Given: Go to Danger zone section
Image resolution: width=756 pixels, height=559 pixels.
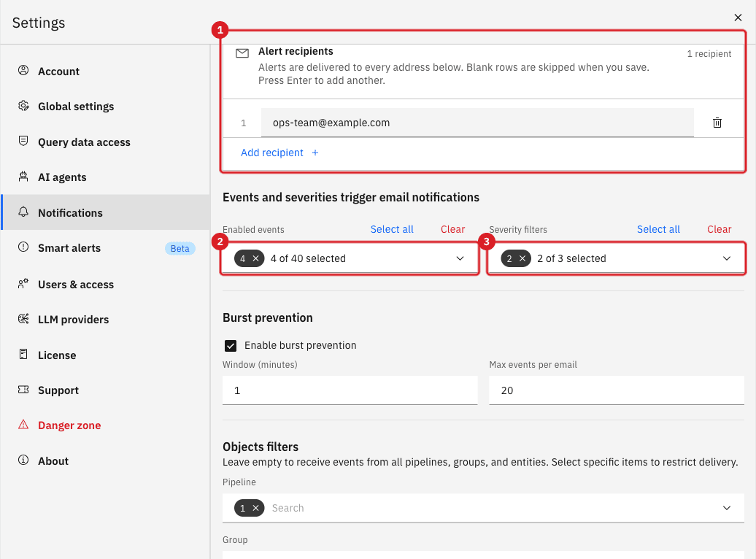Looking at the screenshot, I should click(105, 425).
